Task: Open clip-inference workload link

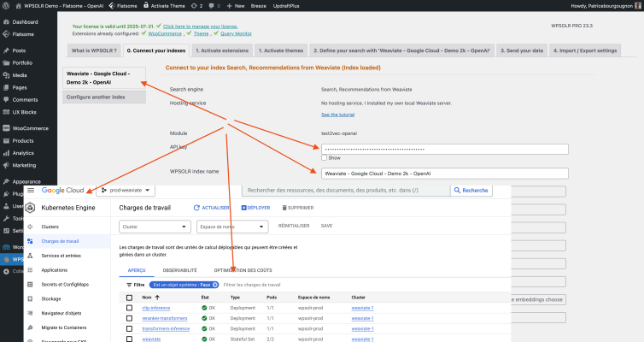Action: [156, 308]
